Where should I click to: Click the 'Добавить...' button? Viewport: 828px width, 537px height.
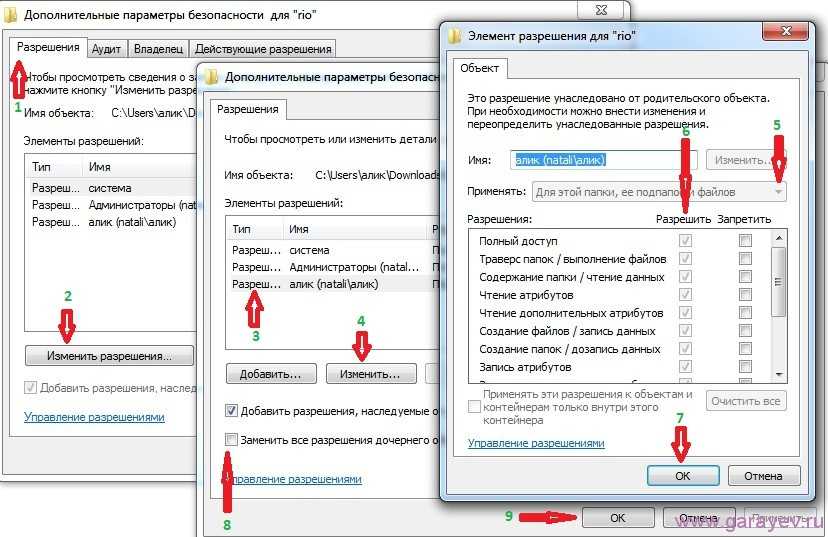pyautogui.click(x=271, y=374)
